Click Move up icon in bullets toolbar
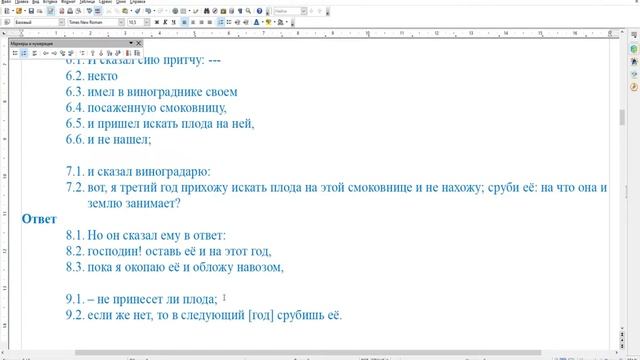The height and width of the screenshot is (360, 640). (x=93, y=53)
